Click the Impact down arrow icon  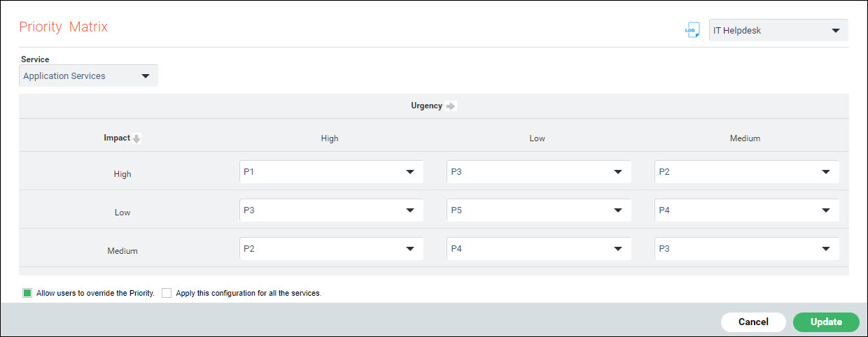click(x=136, y=138)
